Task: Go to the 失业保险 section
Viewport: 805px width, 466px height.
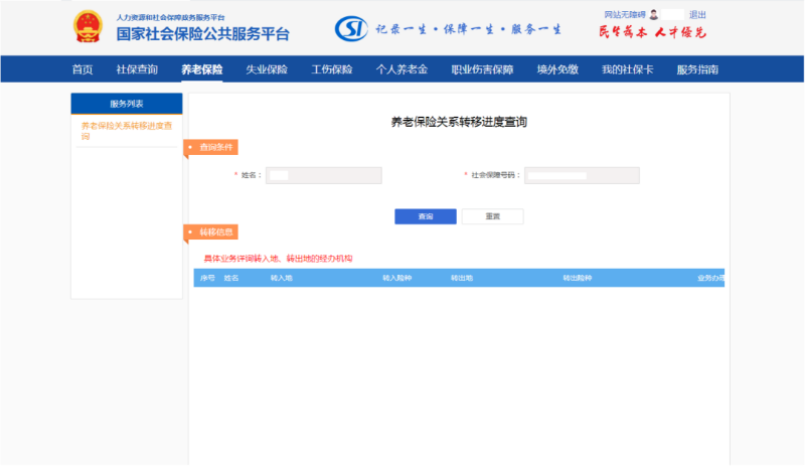Action: click(267, 70)
